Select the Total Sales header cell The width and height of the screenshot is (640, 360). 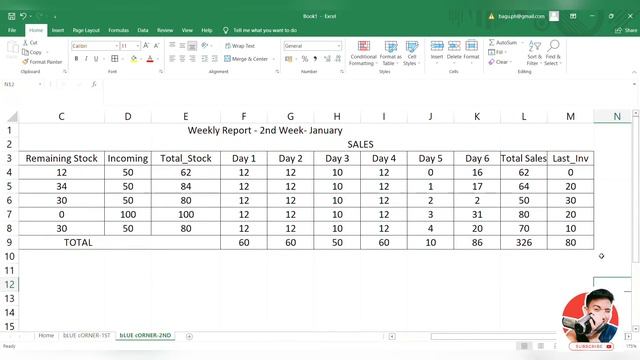524,158
